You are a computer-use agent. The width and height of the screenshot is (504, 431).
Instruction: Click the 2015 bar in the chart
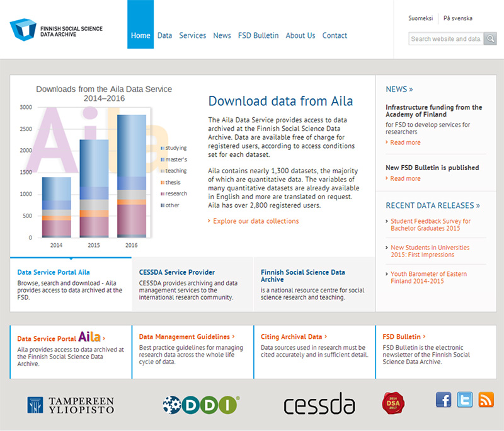pos(94,188)
